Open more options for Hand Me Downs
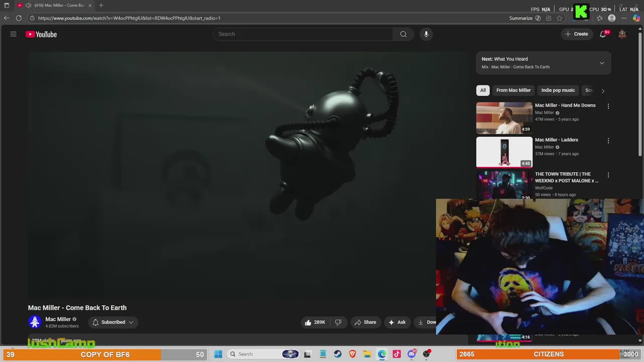This screenshot has width=644, height=362. point(608,106)
